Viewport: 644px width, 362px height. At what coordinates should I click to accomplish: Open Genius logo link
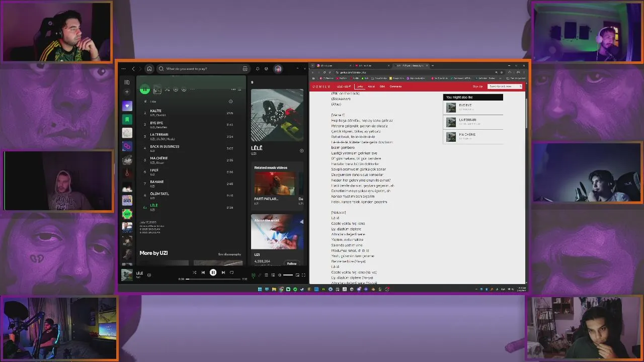[x=321, y=86]
